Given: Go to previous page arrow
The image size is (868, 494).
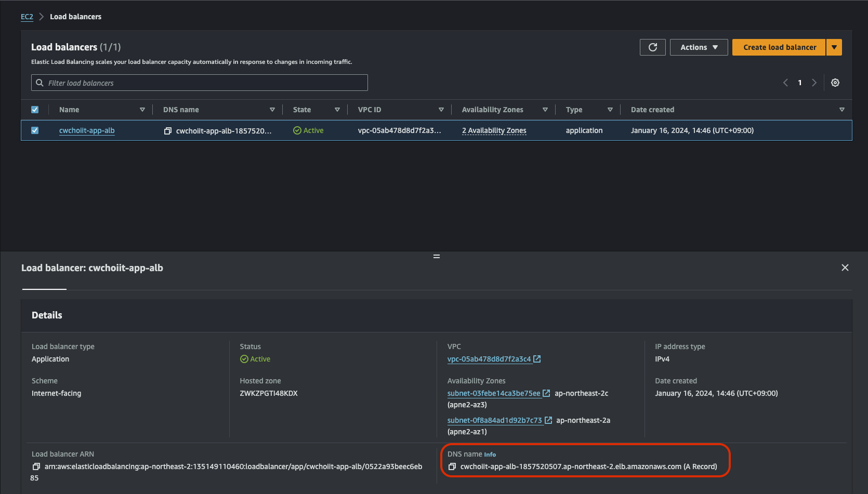Looking at the screenshot, I should pyautogui.click(x=785, y=83).
